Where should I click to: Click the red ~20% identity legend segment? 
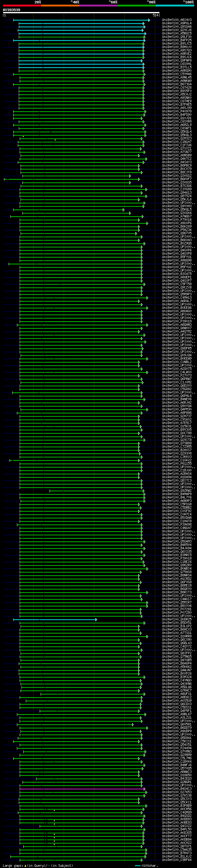22,6
